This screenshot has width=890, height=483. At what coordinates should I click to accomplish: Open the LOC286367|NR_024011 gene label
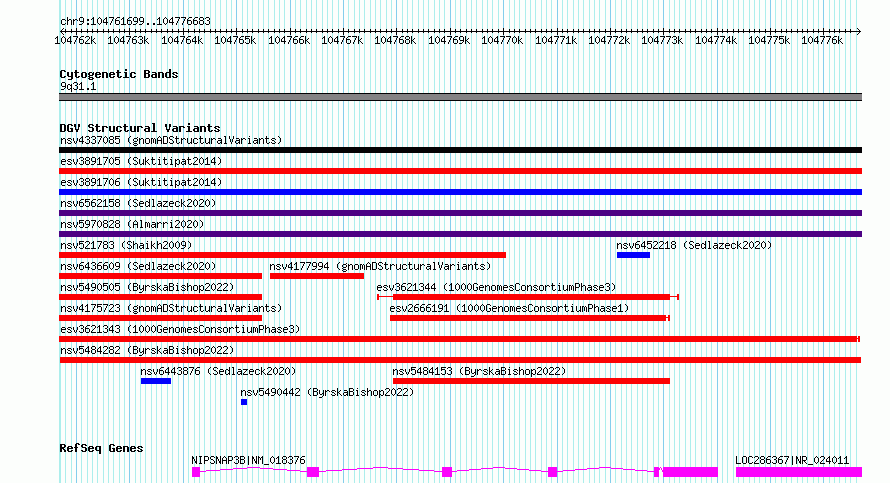click(792, 460)
